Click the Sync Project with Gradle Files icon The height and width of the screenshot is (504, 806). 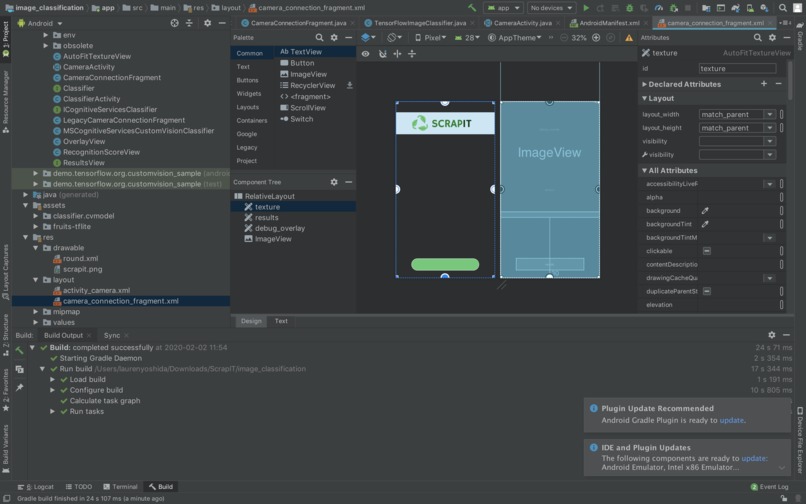click(x=736, y=8)
